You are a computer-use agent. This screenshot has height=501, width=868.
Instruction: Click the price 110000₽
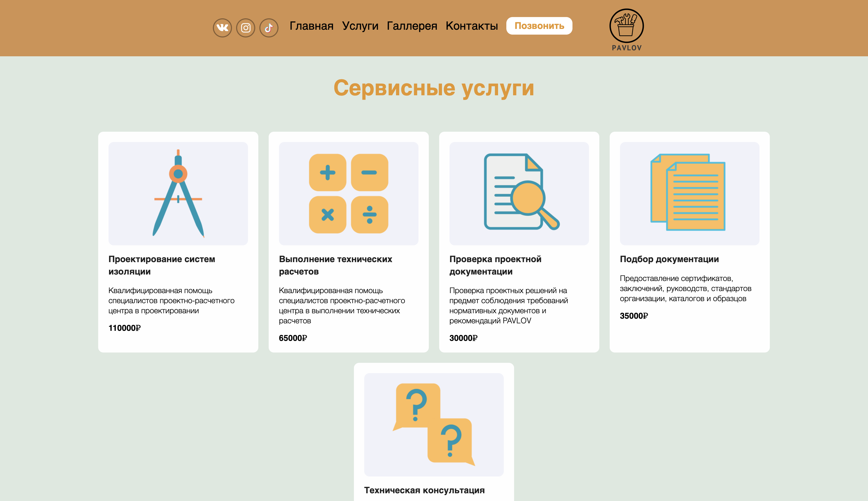coord(125,328)
